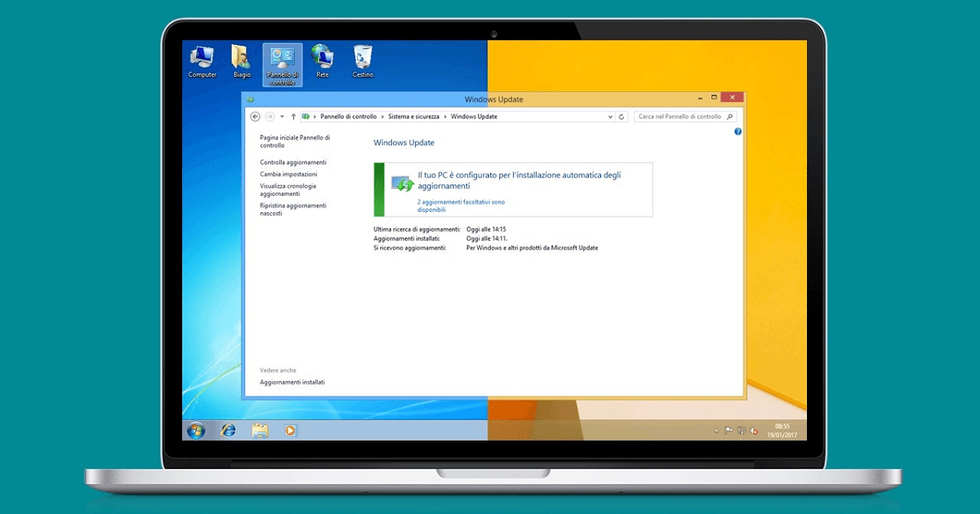Click Per Windows e altri prodotti text

pyautogui.click(x=532, y=247)
